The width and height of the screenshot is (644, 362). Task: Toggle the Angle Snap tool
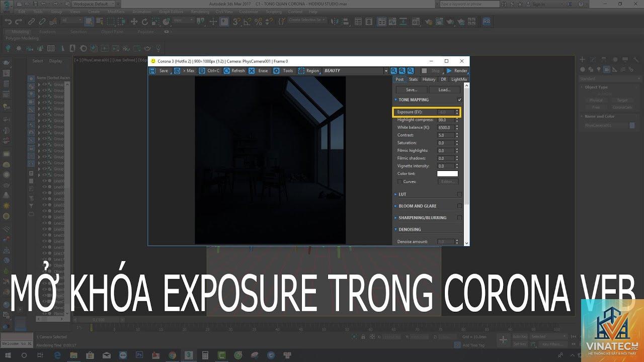pyautogui.click(x=248, y=22)
